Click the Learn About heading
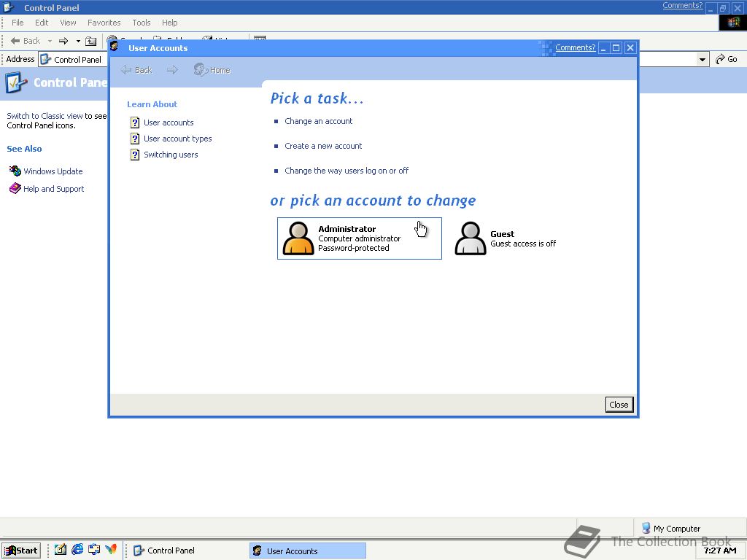Screen dimensions: 747x560 tap(152, 104)
